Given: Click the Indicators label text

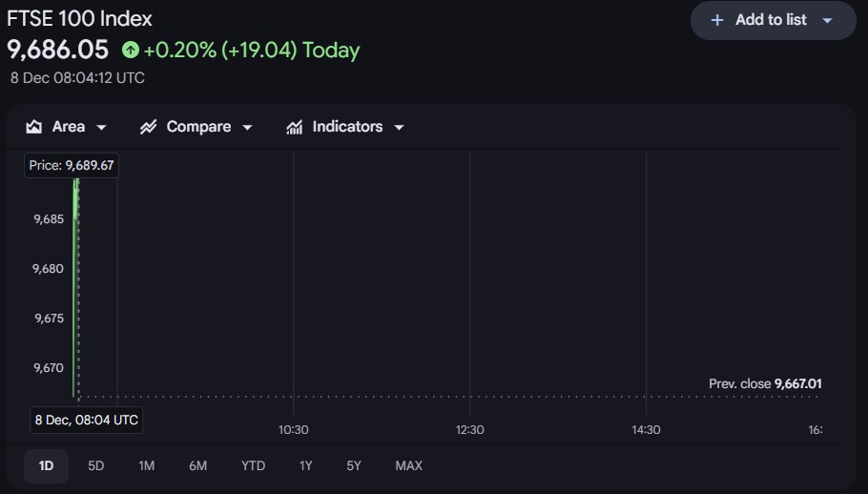Looking at the screenshot, I should pyautogui.click(x=347, y=127).
